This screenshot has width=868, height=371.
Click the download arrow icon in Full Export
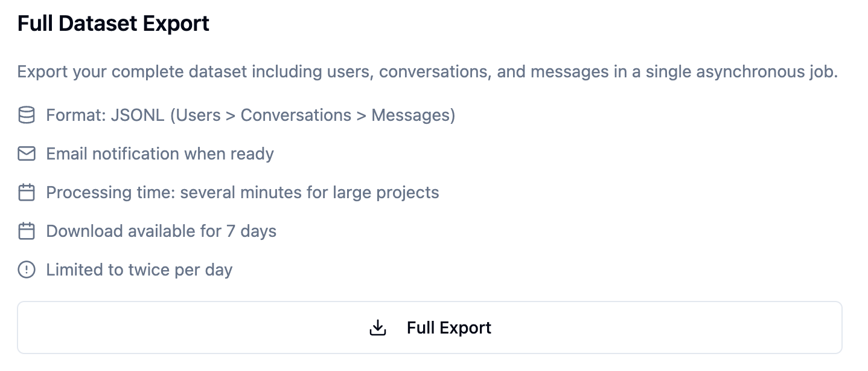click(x=377, y=327)
